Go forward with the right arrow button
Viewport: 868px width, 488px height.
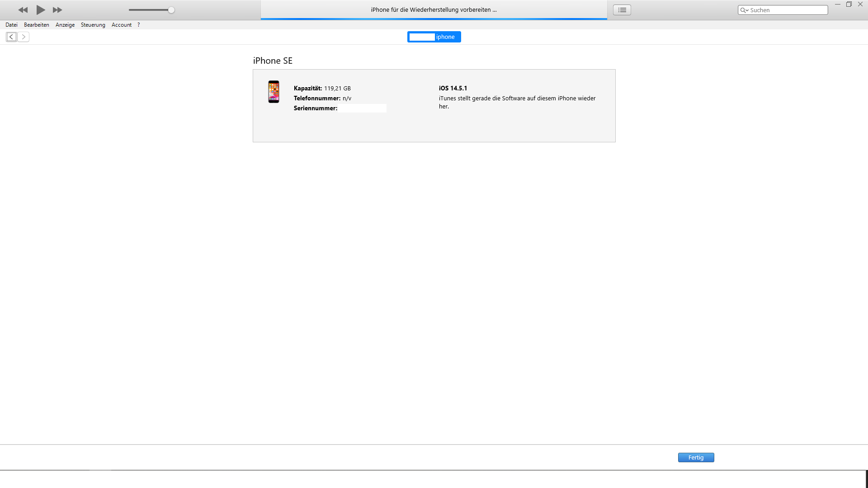pyautogui.click(x=24, y=37)
